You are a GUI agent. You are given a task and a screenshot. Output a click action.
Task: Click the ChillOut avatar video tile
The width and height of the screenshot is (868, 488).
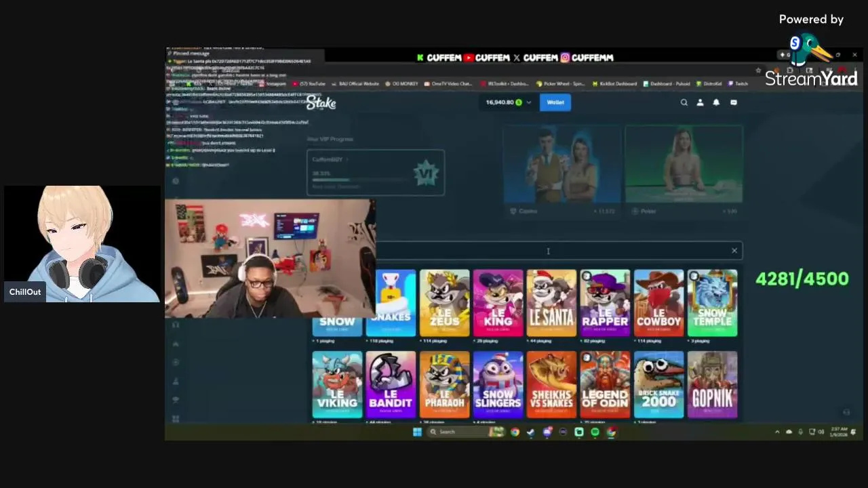point(82,243)
